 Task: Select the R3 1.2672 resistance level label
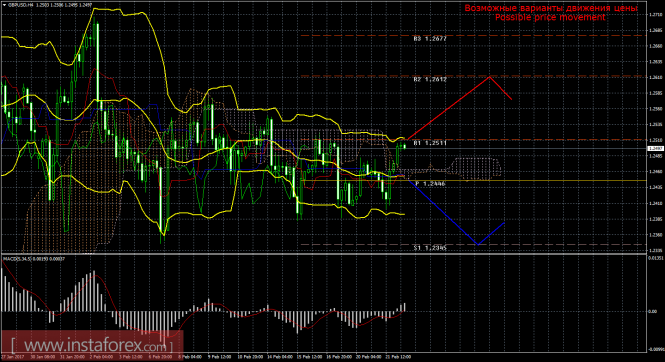[x=430, y=39]
